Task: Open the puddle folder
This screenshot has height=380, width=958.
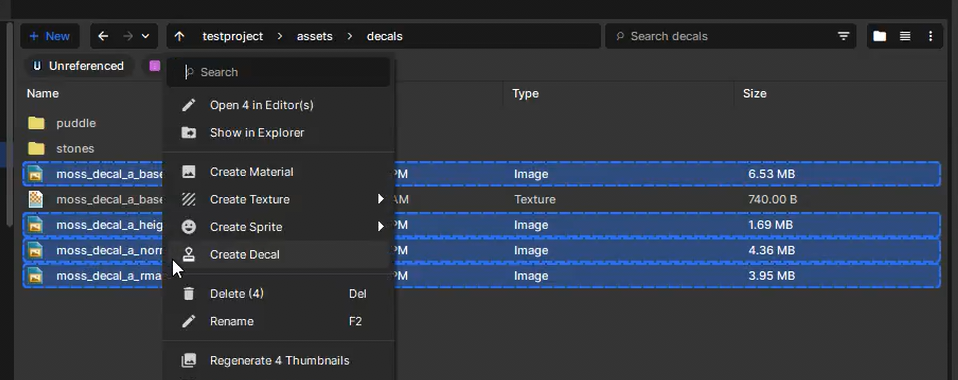Action: pos(76,123)
